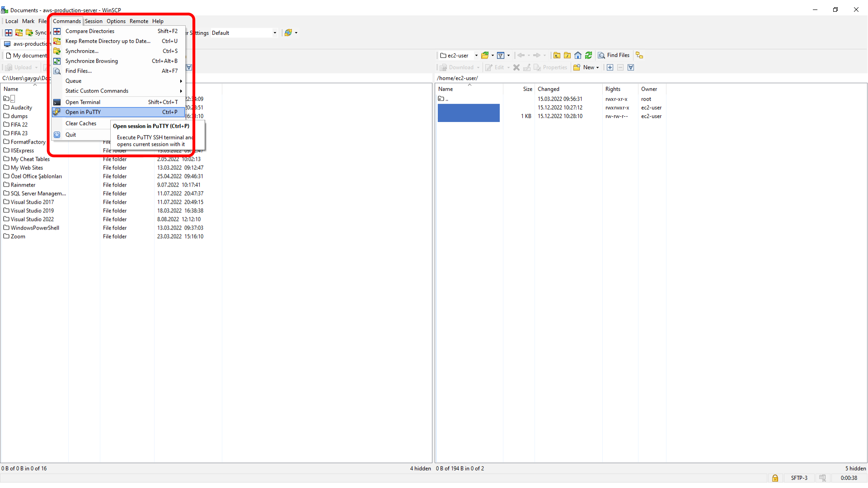
Task: Click the lock icon in status bar
Action: pyautogui.click(x=775, y=478)
